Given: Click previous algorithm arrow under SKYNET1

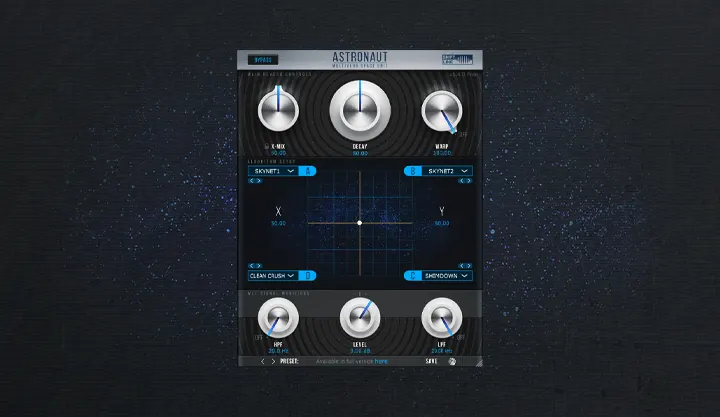Looking at the screenshot, I should click(x=251, y=181).
